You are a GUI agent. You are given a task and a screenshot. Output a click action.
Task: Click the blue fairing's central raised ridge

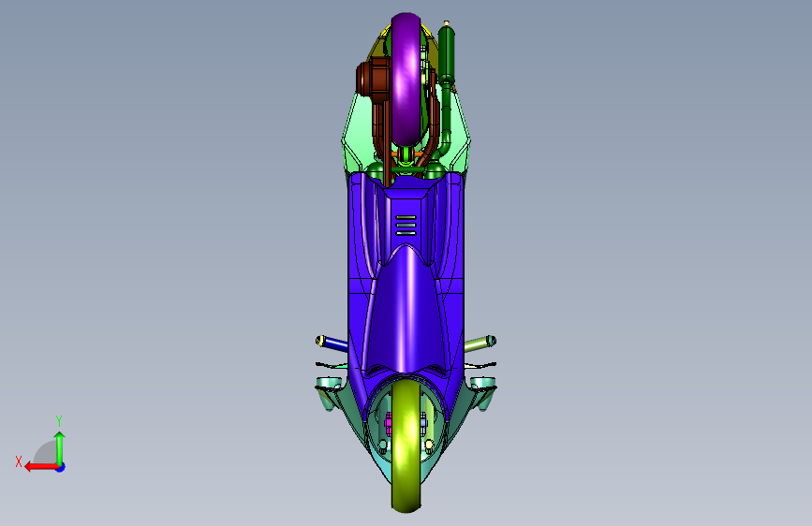click(x=406, y=311)
